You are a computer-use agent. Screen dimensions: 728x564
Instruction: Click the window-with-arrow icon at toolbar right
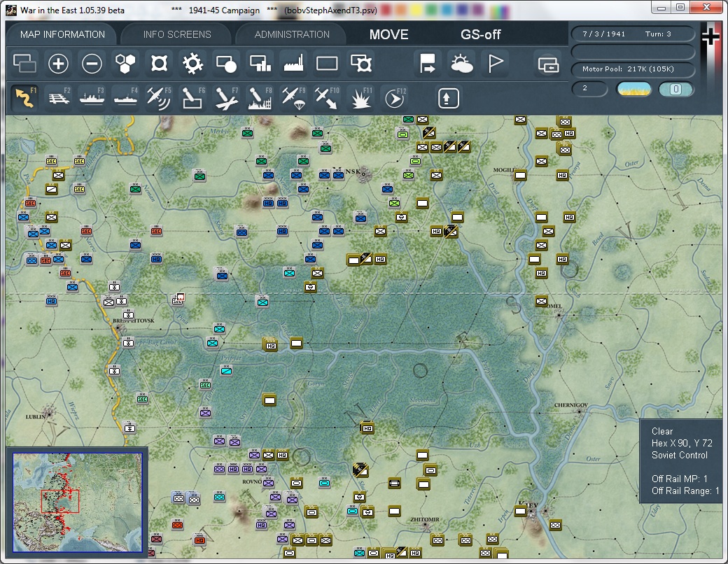(548, 64)
